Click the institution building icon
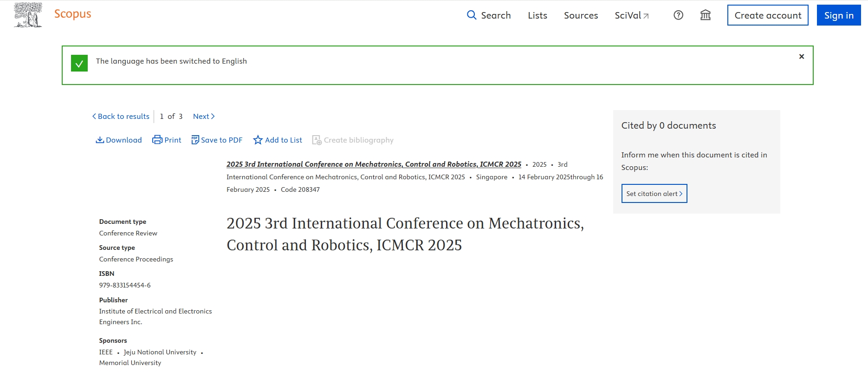 point(706,15)
